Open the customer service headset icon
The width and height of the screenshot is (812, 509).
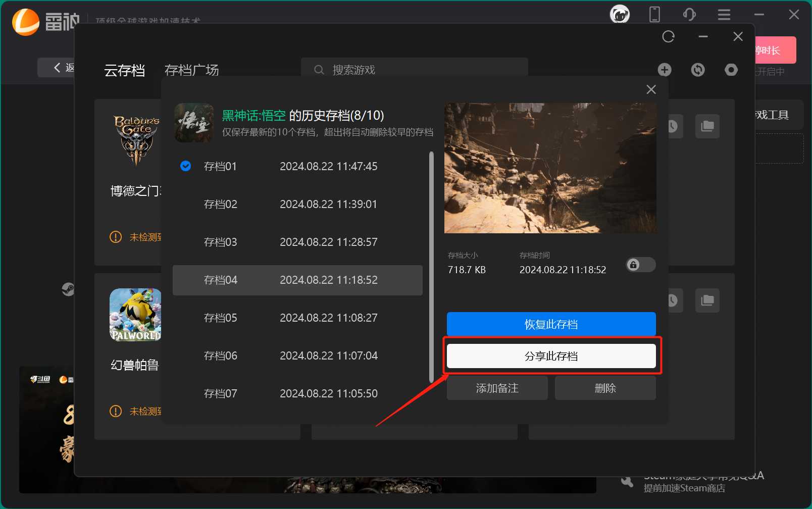pyautogui.click(x=689, y=15)
